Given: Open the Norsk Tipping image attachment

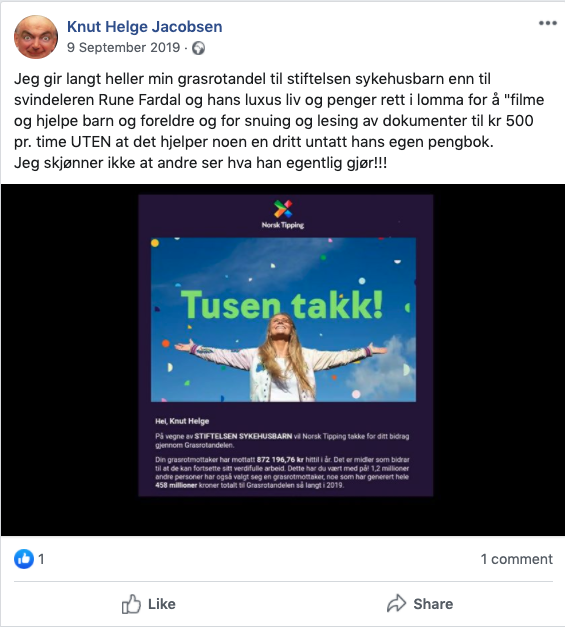Looking at the screenshot, I should (x=285, y=345).
